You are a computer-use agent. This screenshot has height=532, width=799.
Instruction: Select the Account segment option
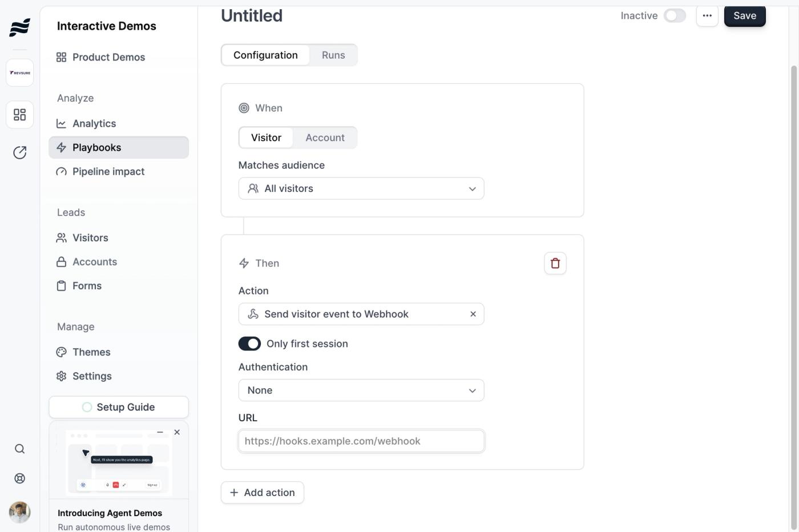[x=325, y=138]
